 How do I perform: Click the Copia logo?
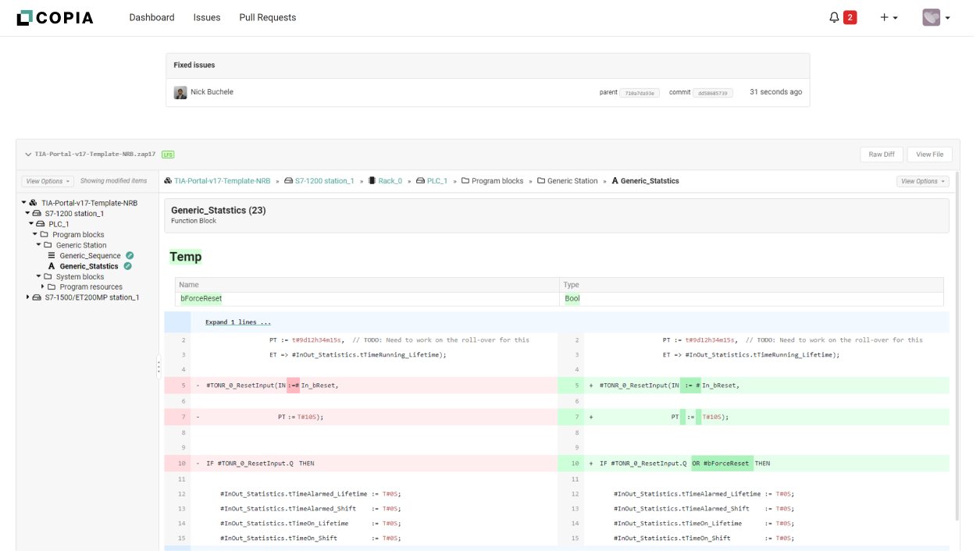coord(55,17)
